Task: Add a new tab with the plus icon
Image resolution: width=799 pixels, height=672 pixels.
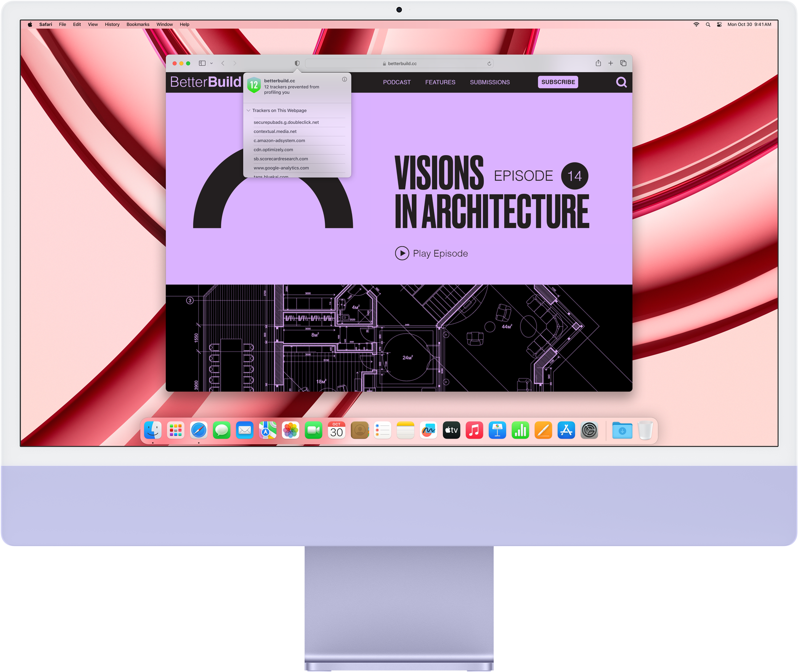Action: pos(611,63)
